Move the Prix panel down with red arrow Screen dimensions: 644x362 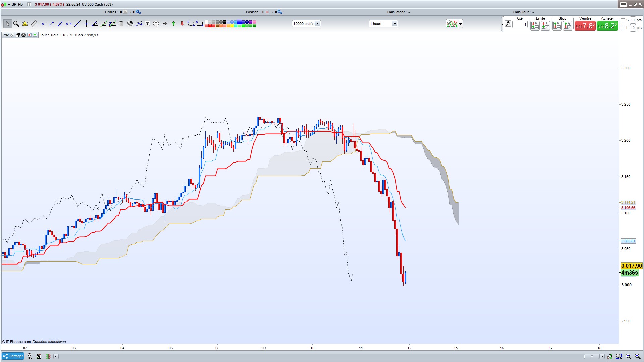coord(30,35)
